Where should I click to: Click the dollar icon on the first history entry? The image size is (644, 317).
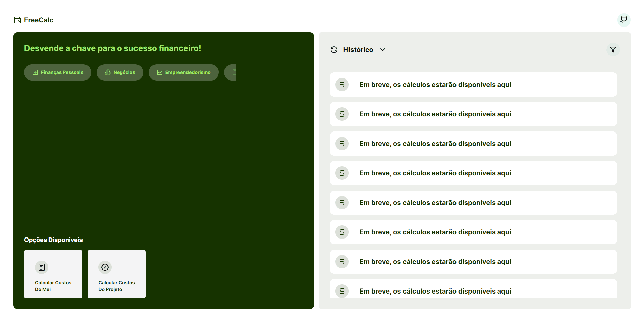(342, 85)
